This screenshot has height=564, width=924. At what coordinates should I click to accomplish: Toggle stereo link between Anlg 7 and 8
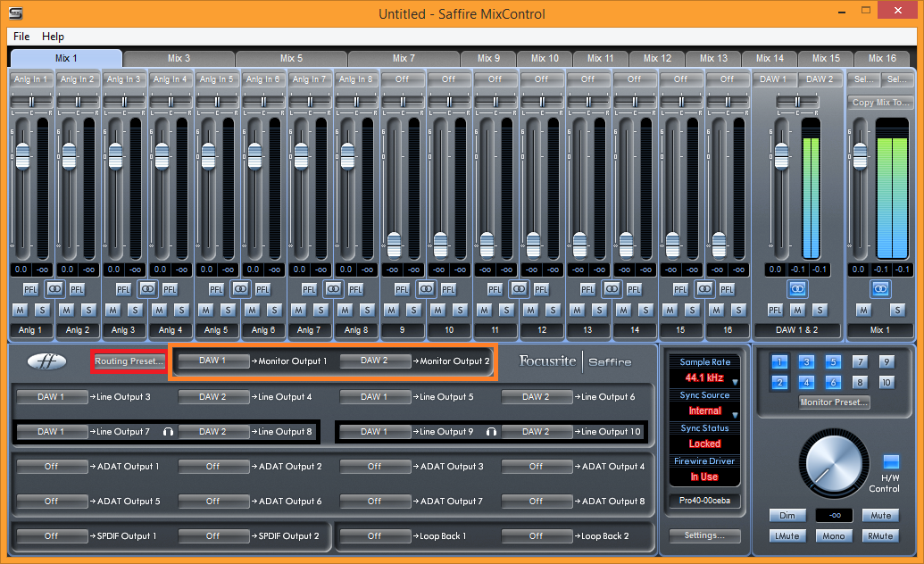[333, 289]
